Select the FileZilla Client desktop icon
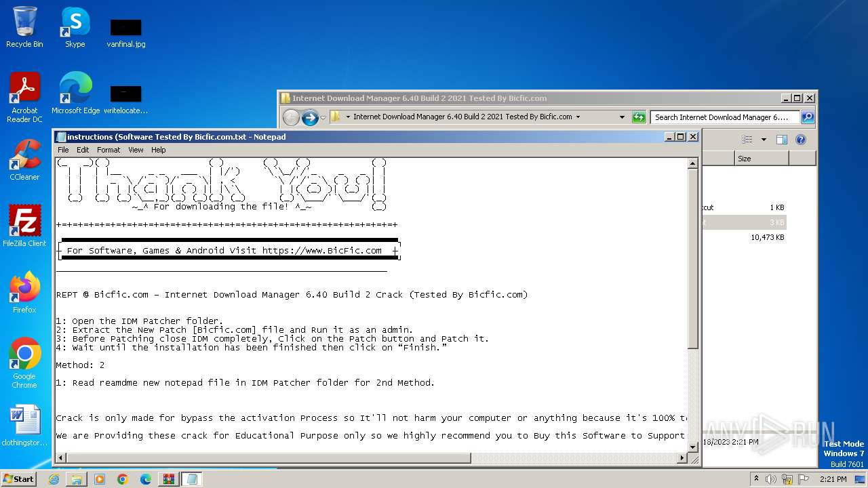Image resolution: width=868 pixels, height=488 pixels. (24, 226)
